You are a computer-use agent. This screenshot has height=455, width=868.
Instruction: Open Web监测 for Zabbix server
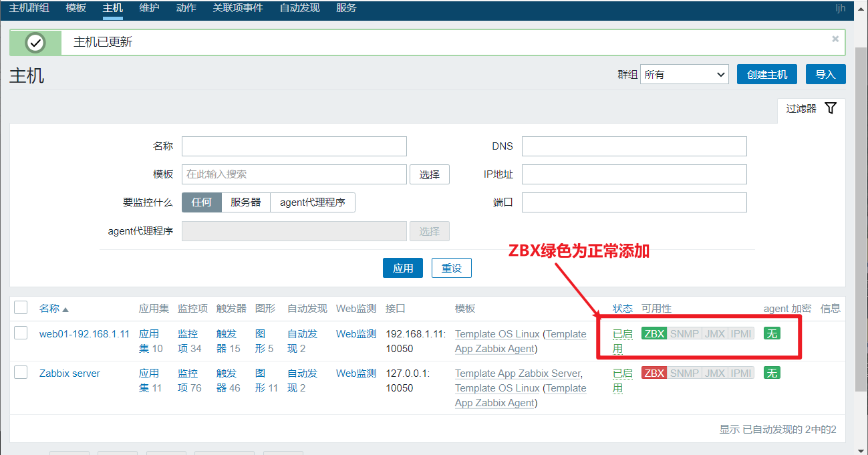coord(356,373)
